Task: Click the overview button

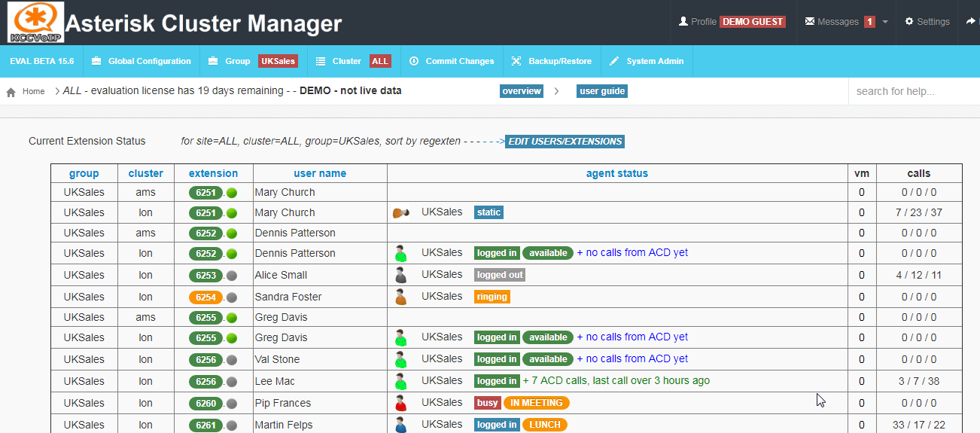Action: click(x=522, y=91)
